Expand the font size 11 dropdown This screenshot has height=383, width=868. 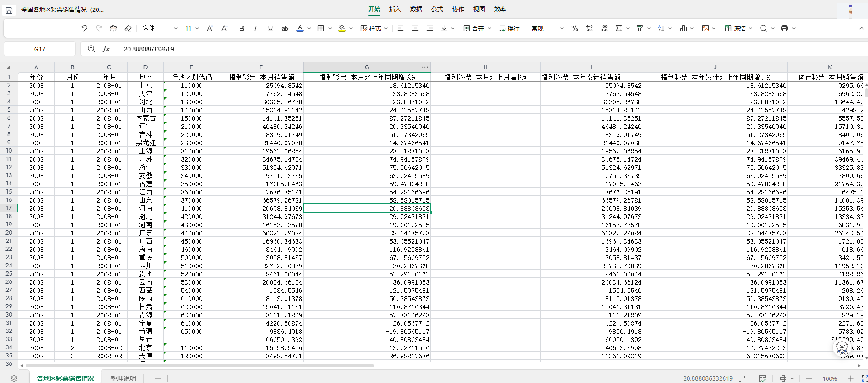[x=192, y=28]
